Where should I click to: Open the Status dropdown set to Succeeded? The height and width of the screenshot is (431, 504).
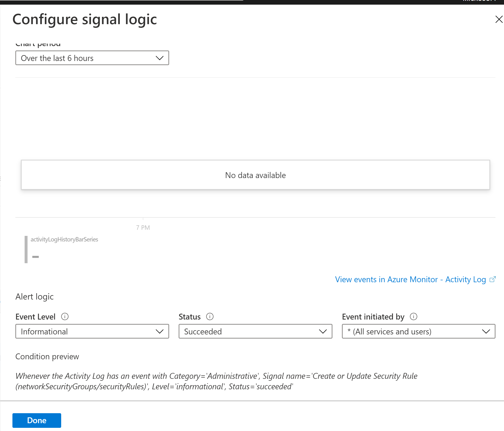(255, 331)
